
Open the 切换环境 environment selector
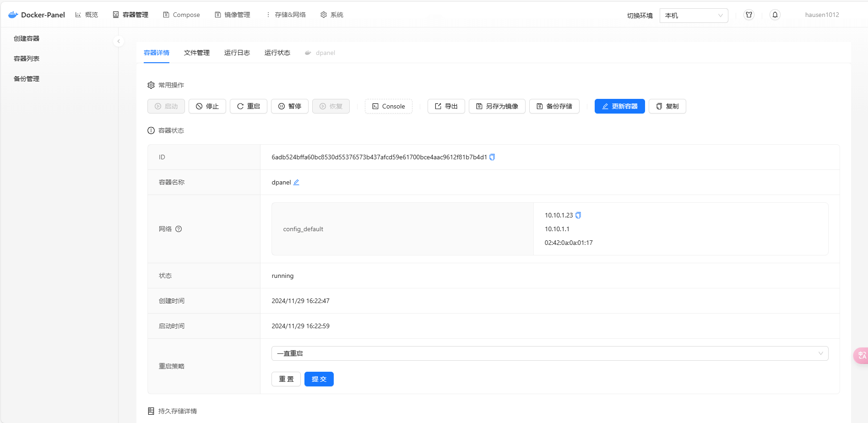693,15
